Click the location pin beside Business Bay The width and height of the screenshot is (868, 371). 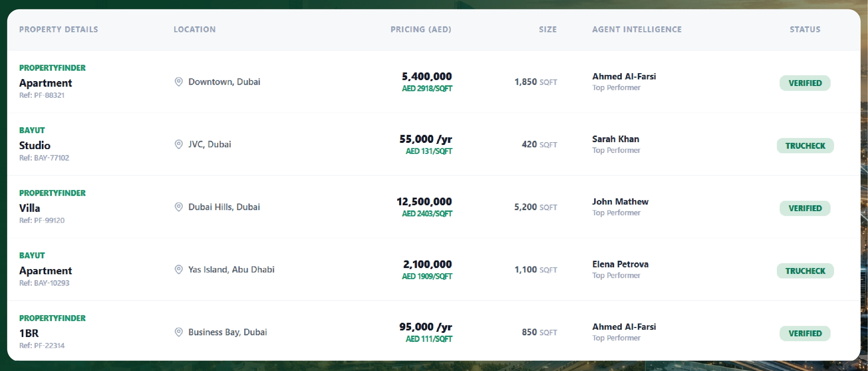(178, 332)
